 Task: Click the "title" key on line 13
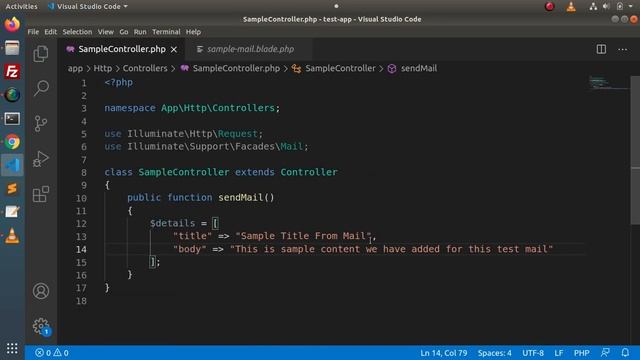coord(192,236)
